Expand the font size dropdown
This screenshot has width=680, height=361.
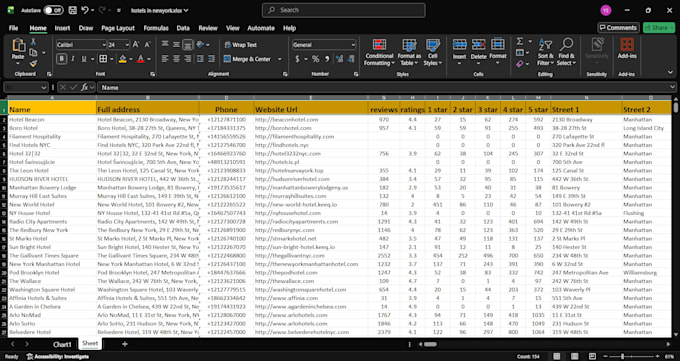[128, 45]
